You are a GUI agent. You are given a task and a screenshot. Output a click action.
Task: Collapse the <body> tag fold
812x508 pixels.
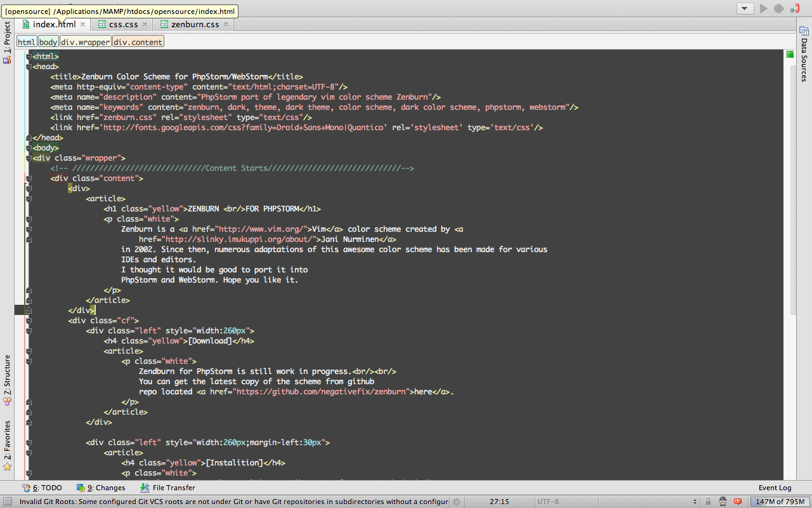coord(29,148)
